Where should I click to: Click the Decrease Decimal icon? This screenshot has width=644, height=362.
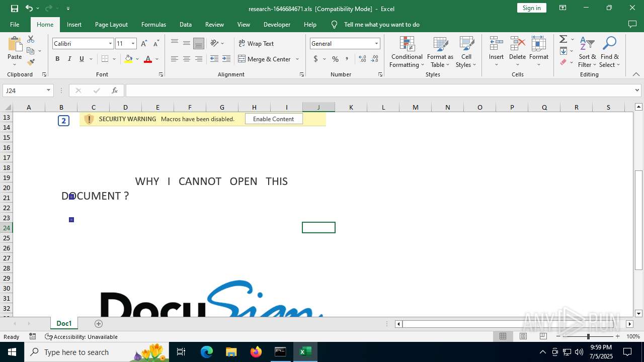coord(374,59)
